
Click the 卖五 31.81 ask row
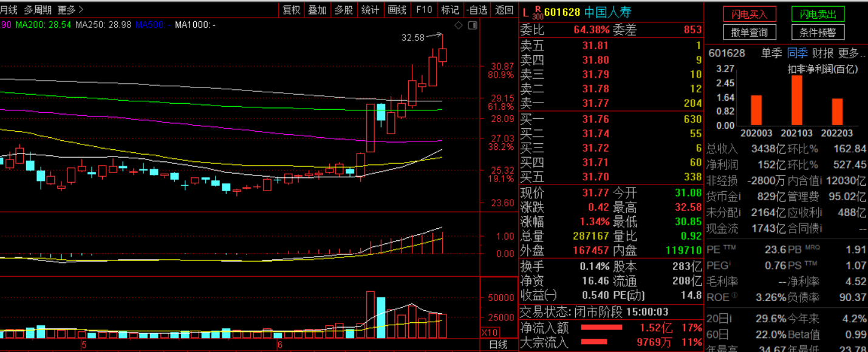pyautogui.click(x=611, y=46)
